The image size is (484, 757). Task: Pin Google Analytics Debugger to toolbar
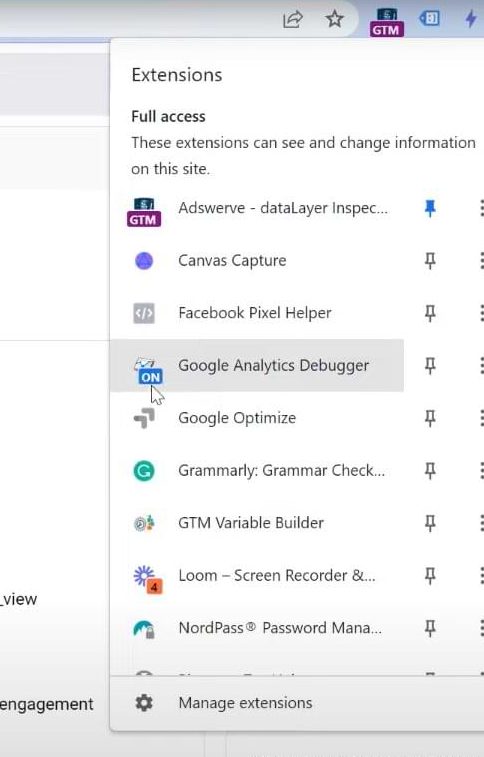coord(430,365)
